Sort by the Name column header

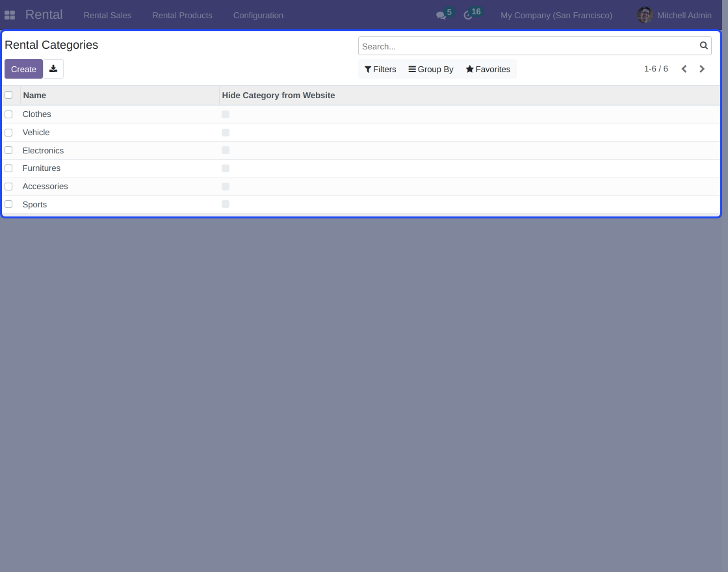(120, 95)
